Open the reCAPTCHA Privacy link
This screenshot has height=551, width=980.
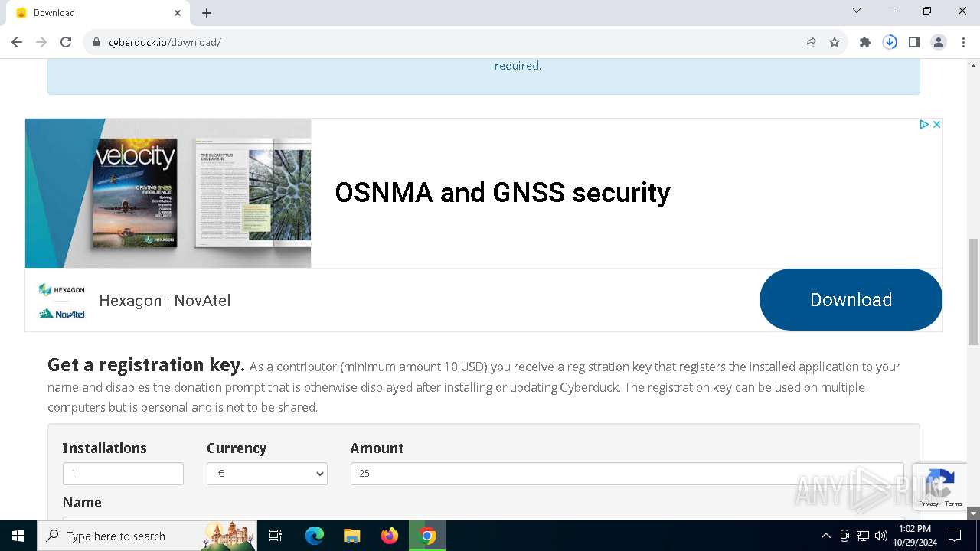point(929,504)
